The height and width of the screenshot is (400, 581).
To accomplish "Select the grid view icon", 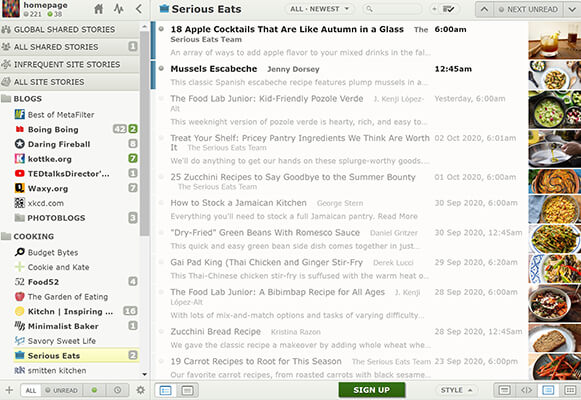I will tap(570, 390).
